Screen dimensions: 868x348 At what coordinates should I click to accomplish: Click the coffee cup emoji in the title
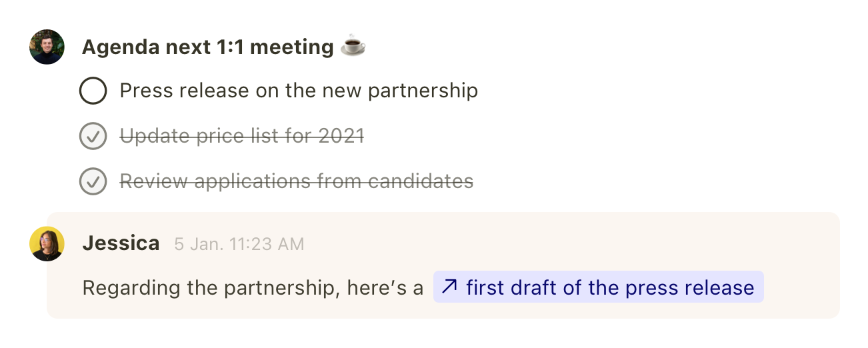point(353,46)
